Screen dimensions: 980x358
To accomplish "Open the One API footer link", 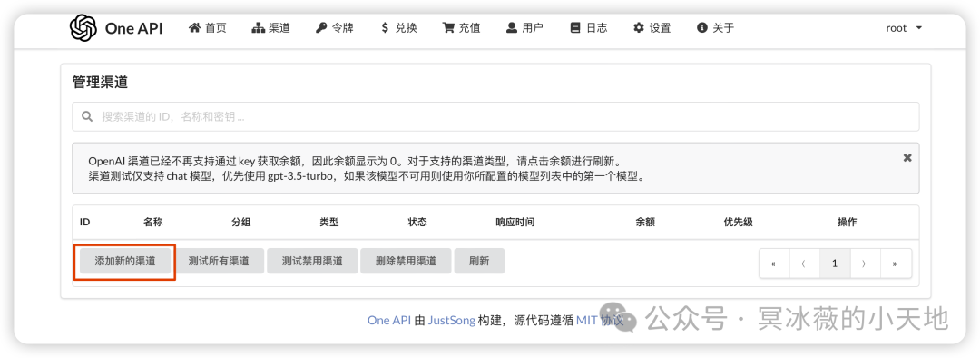I will pos(388,320).
